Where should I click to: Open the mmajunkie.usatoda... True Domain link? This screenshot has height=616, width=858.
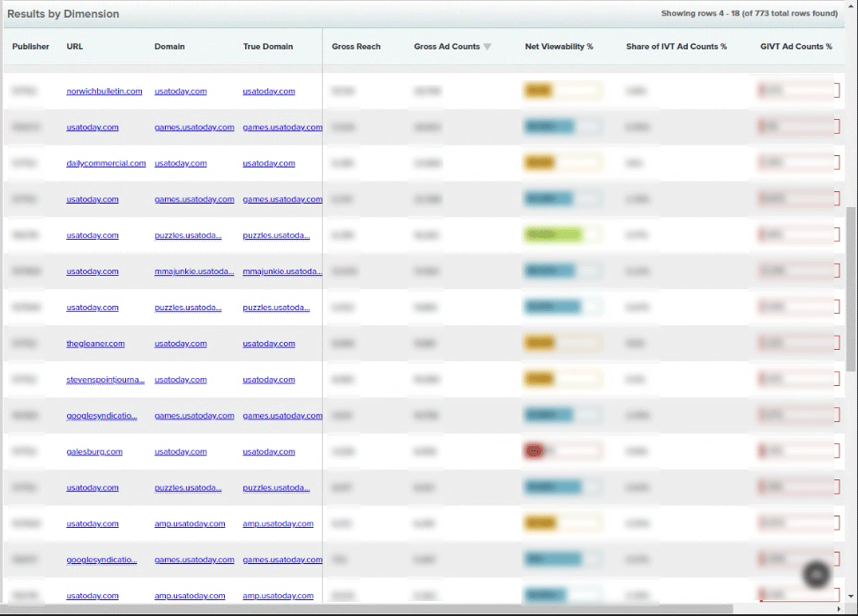pos(282,271)
